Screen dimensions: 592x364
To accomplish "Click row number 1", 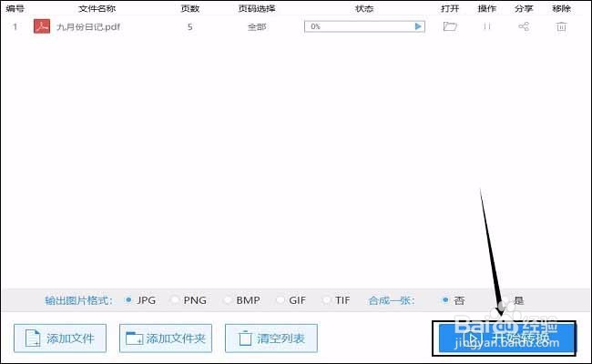I will coord(15,26).
